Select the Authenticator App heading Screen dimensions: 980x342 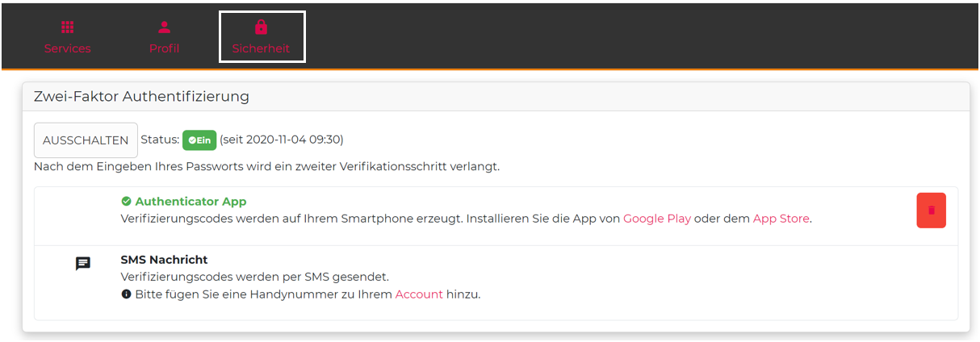[x=191, y=202]
